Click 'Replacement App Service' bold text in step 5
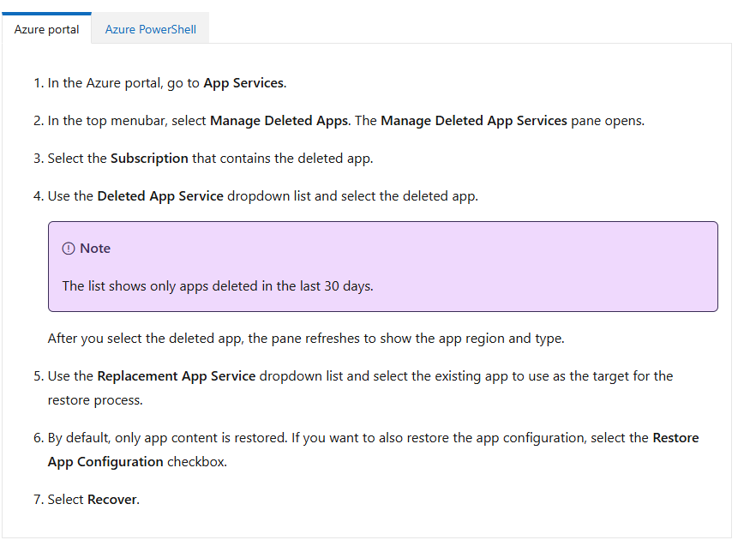756x546 pixels. 177,375
